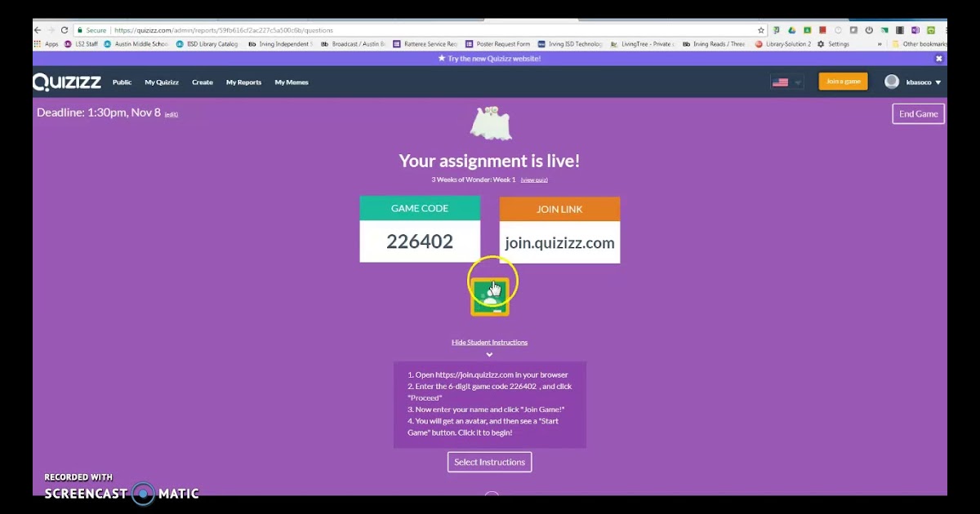Image resolution: width=980 pixels, height=514 pixels.
Task: Click the first green extension icon
Action: [x=776, y=30]
